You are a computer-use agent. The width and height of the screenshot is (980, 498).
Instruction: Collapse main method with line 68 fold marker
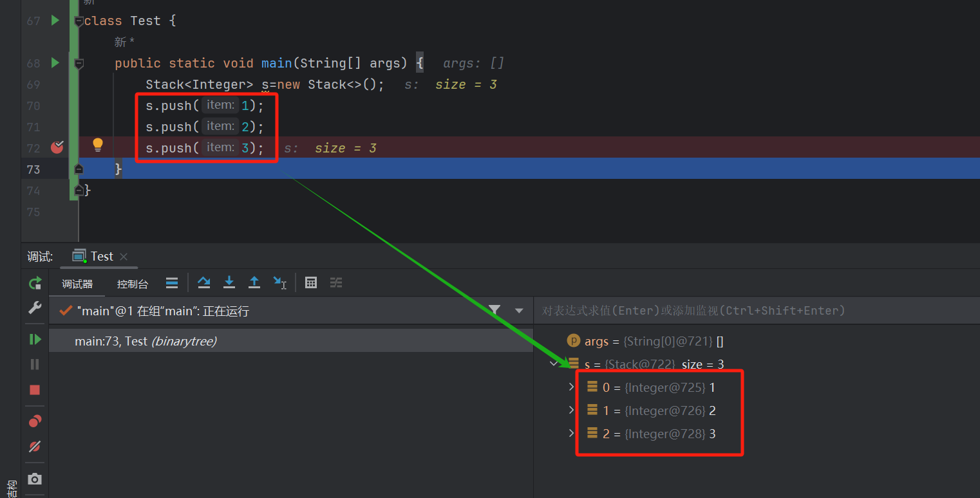79,63
